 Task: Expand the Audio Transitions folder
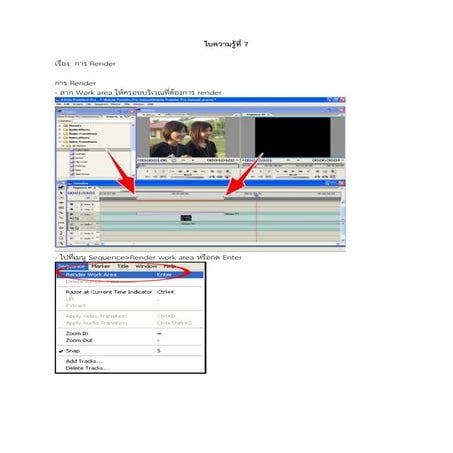point(60,134)
